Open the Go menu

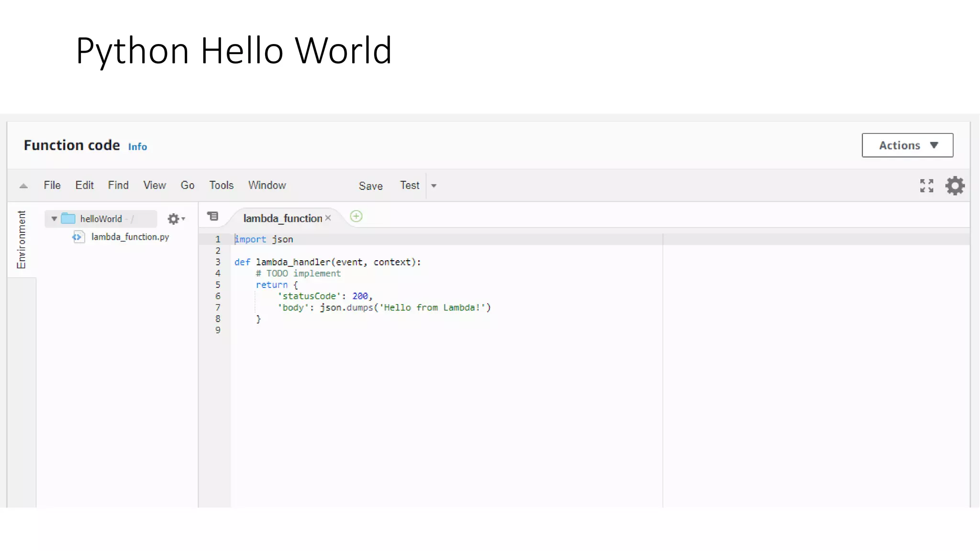point(188,186)
